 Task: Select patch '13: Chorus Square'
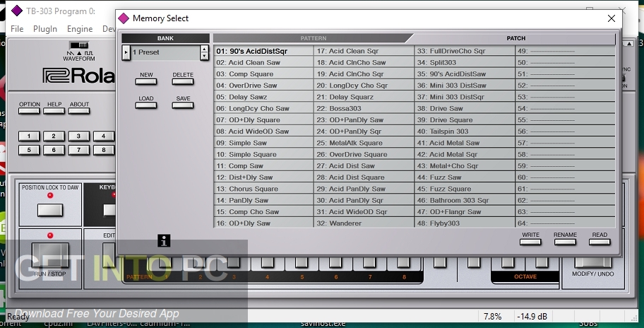click(x=263, y=189)
